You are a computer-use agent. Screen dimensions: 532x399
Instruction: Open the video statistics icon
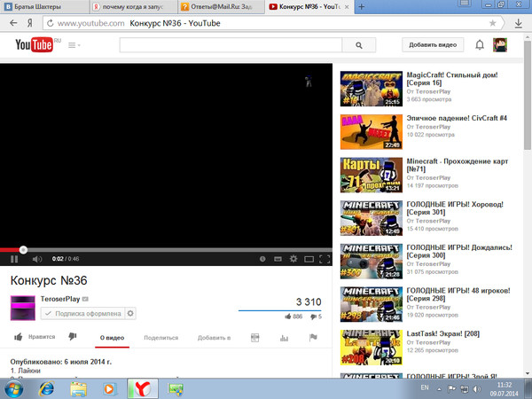pos(284,338)
